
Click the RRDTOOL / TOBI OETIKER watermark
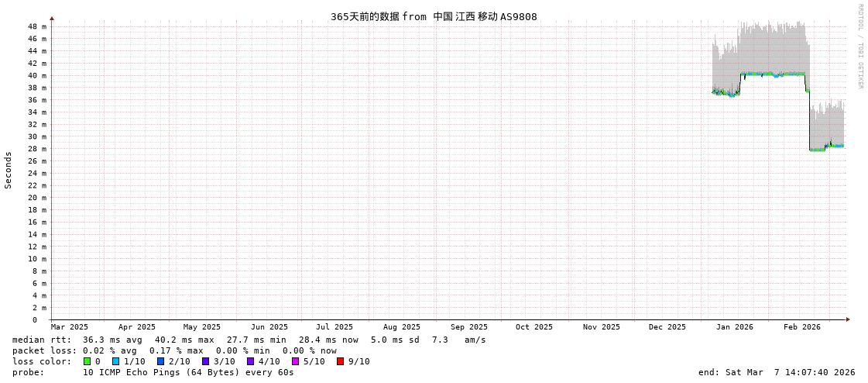[859, 47]
